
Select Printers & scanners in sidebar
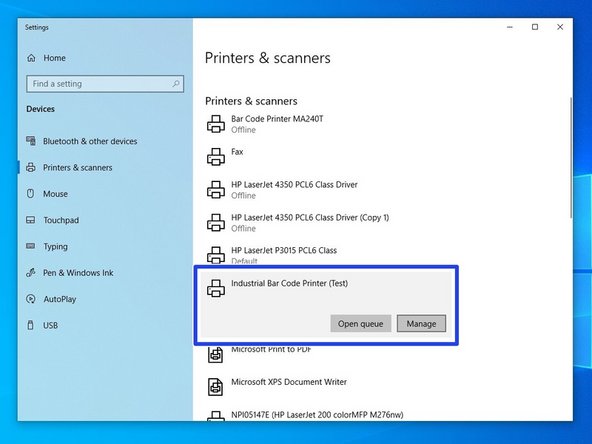tap(77, 168)
